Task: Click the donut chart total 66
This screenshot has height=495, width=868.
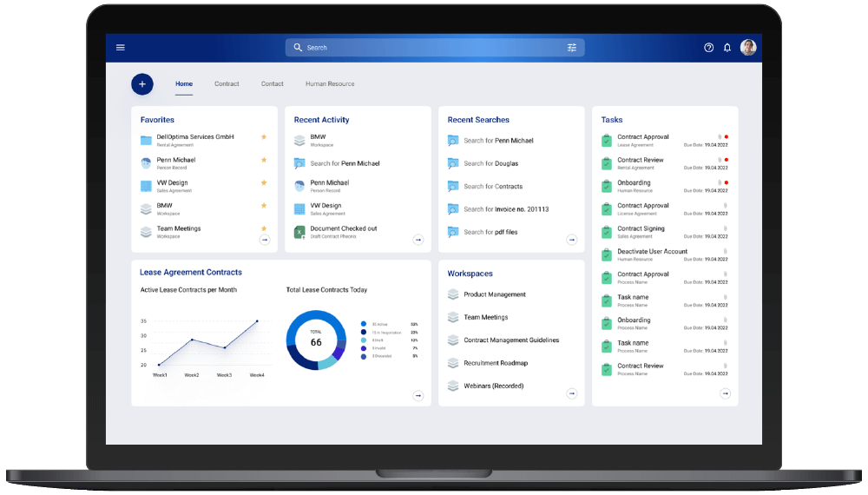Action: 316,340
